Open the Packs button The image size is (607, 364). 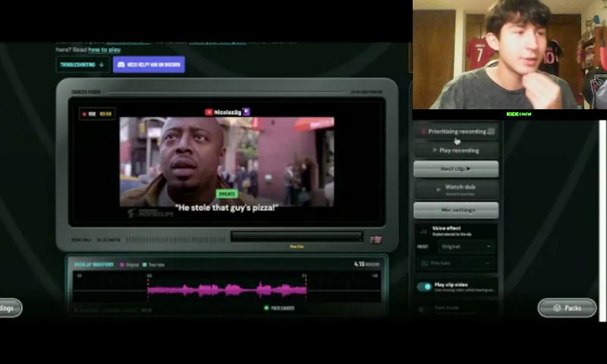click(x=567, y=308)
